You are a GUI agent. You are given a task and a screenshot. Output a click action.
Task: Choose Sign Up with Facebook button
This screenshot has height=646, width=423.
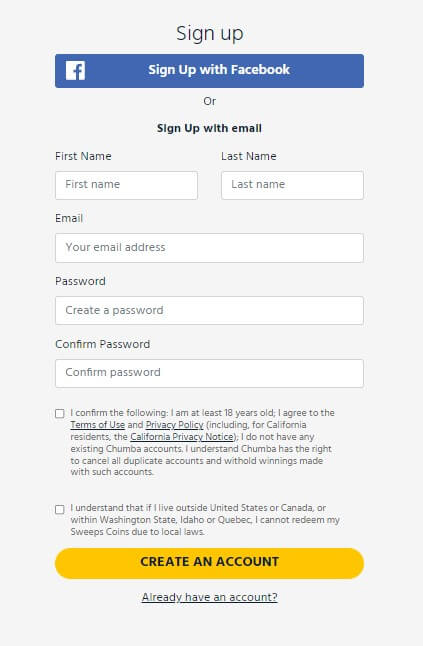pos(209,71)
